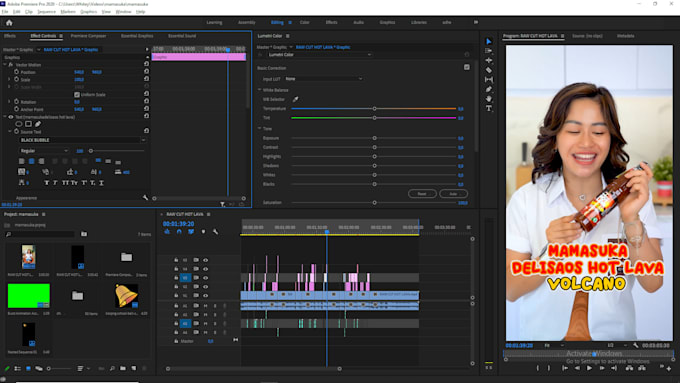Collapse the Vector Motion section
The height and width of the screenshot is (383, 680).
click(x=5, y=65)
